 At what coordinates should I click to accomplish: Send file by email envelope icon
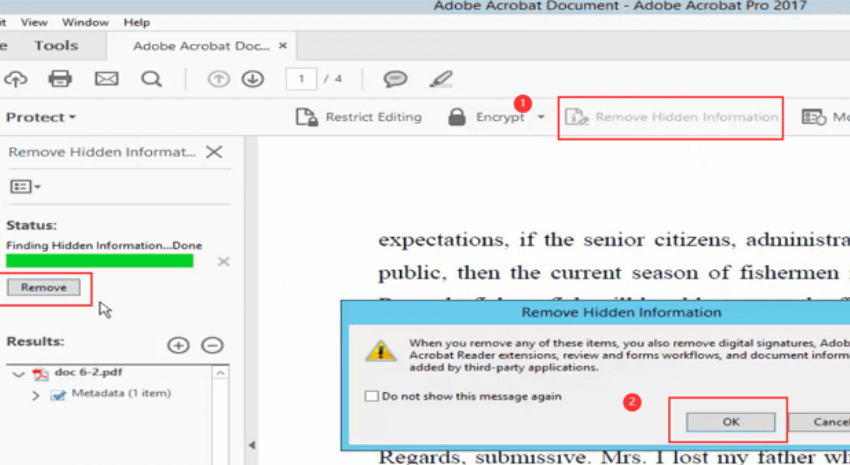point(106,79)
